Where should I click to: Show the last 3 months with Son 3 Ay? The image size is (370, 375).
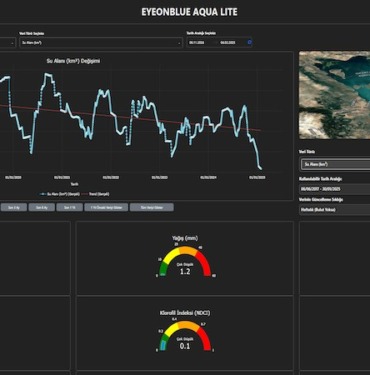14,207
